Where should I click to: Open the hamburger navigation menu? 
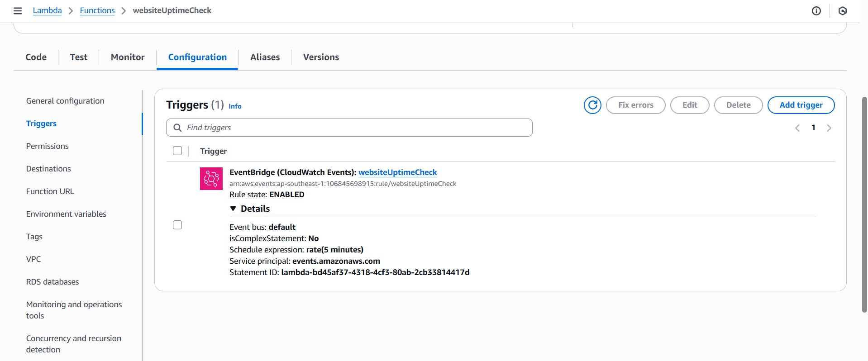point(18,11)
